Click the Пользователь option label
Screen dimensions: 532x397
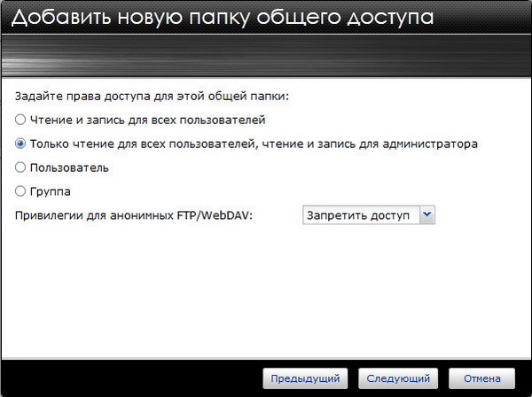69,167
